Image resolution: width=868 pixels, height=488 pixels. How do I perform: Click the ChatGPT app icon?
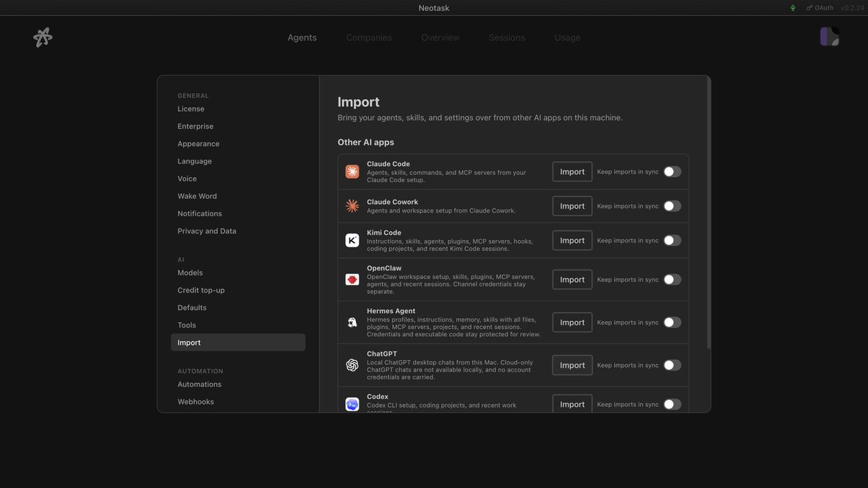coord(352,365)
